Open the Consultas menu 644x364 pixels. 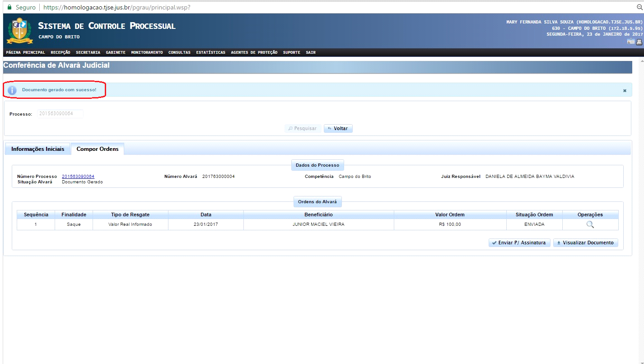(x=179, y=52)
